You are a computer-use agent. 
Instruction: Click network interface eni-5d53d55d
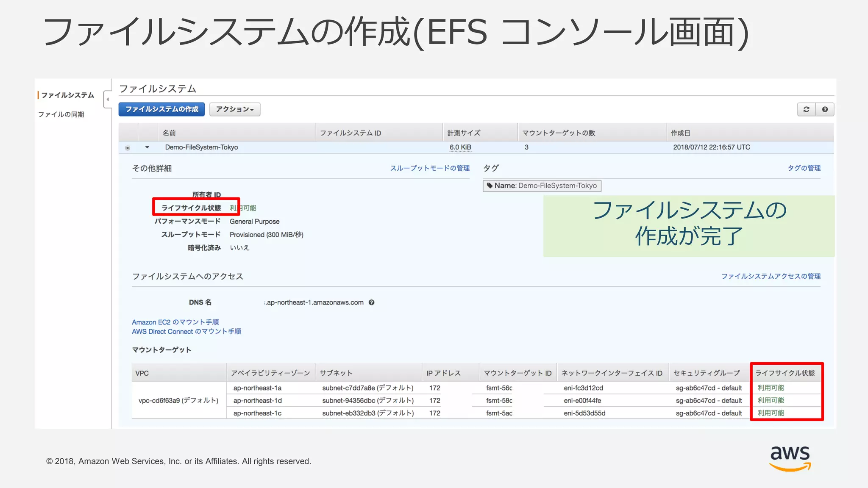[x=584, y=413]
